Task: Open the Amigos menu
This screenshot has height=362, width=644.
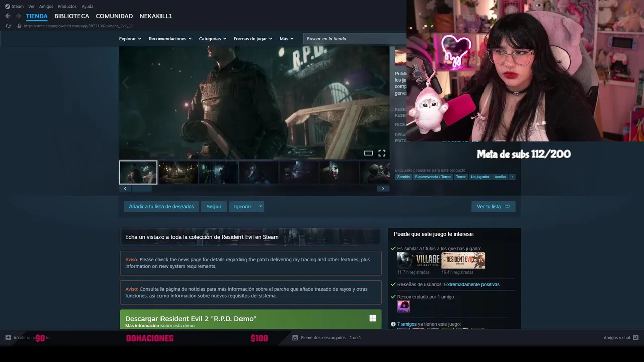Action: (x=46, y=6)
